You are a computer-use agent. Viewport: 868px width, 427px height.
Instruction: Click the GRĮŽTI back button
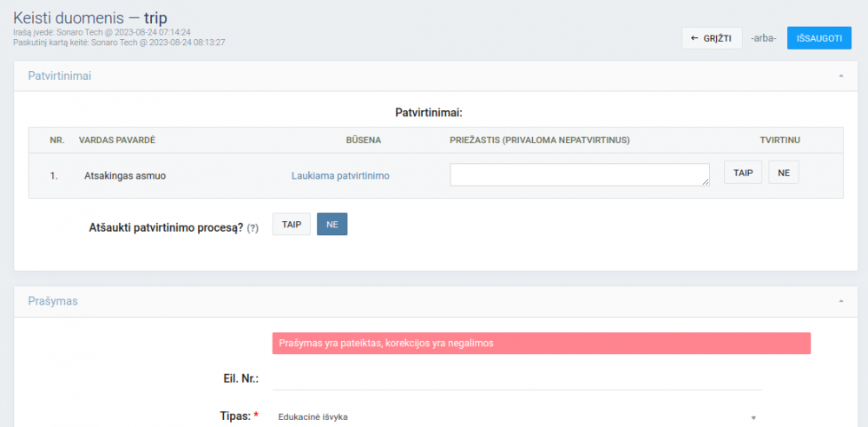coord(711,38)
